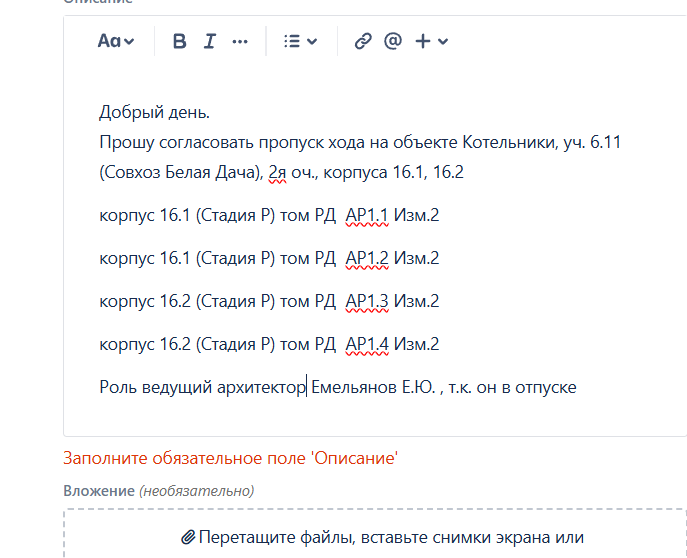
Task: Click the paperclip attachment icon
Action: 188,537
